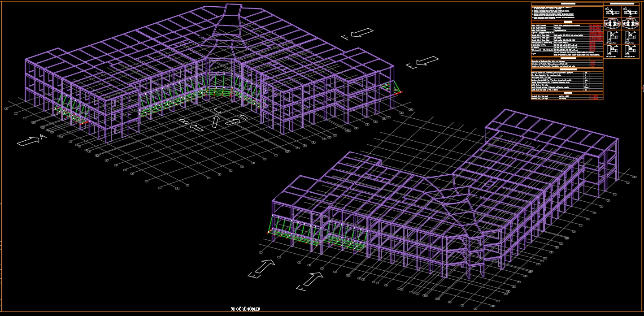Click the 3D GÖRÜNÜŞLER title text
The height and width of the screenshot is (316, 644).
(x=245, y=309)
